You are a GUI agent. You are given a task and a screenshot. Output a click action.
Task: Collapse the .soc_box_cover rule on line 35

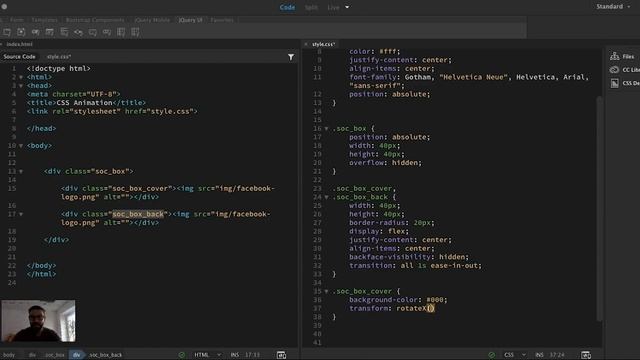click(326, 291)
